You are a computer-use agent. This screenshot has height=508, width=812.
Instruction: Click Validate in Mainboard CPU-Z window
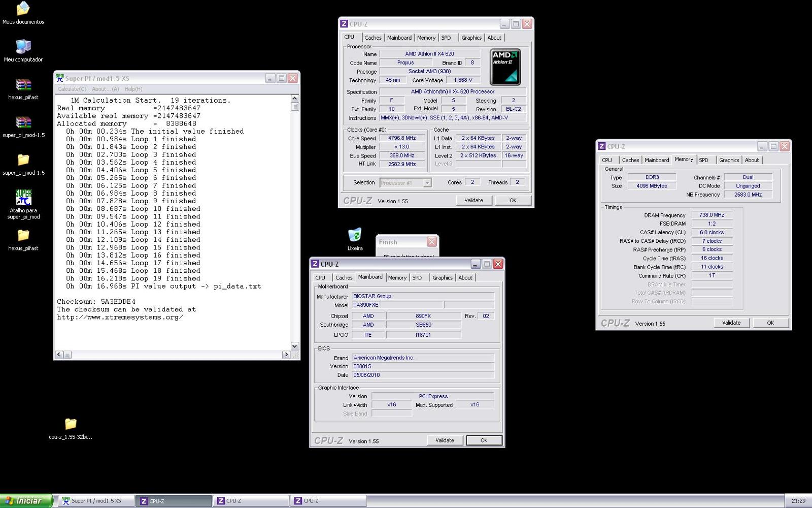point(445,440)
